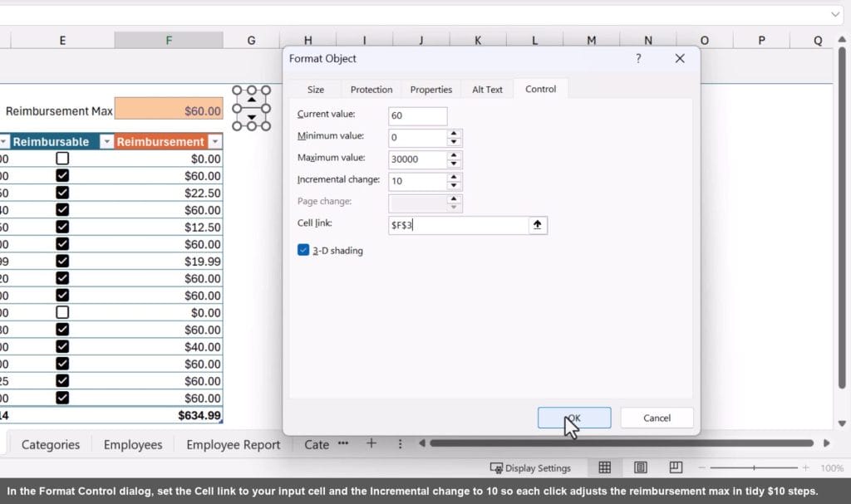Open the Categories sheet tab
The height and width of the screenshot is (504, 851).
(51, 445)
